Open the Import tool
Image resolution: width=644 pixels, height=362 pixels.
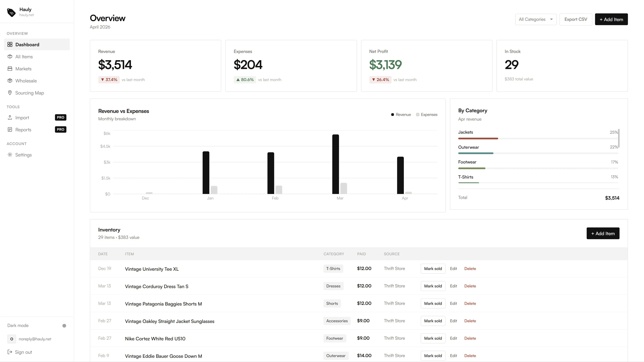coord(37,117)
